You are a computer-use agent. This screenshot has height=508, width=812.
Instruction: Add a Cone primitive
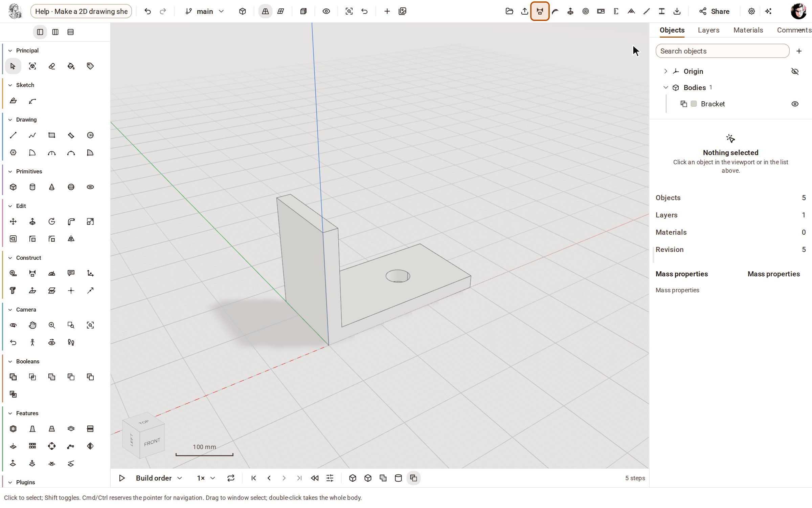[x=52, y=187]
